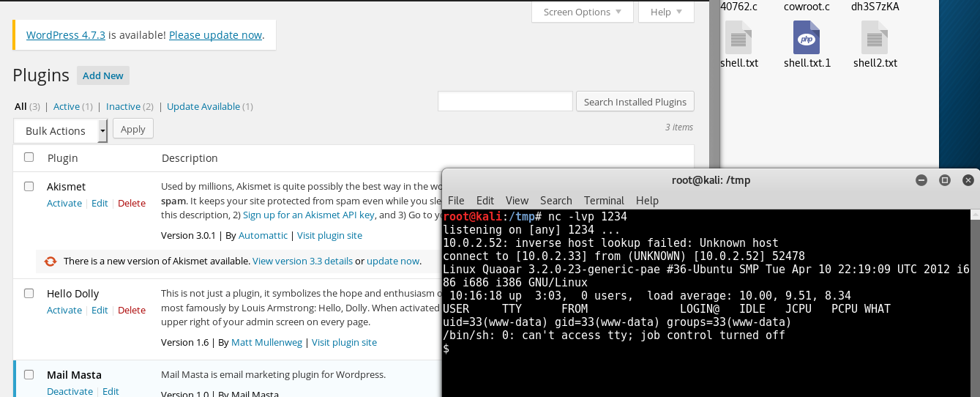Click the Search Installed Plugins button
The height and width of the screenshot is (397, 980).
pos(635,102)
